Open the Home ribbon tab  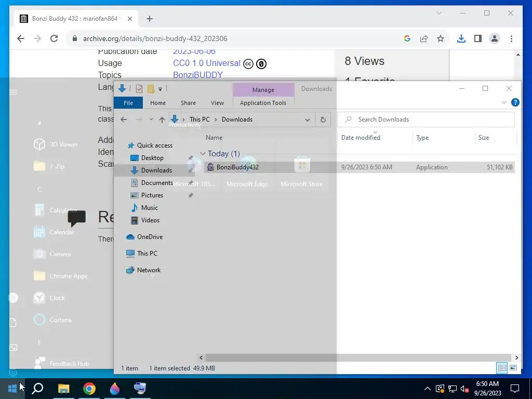[158, 103]
